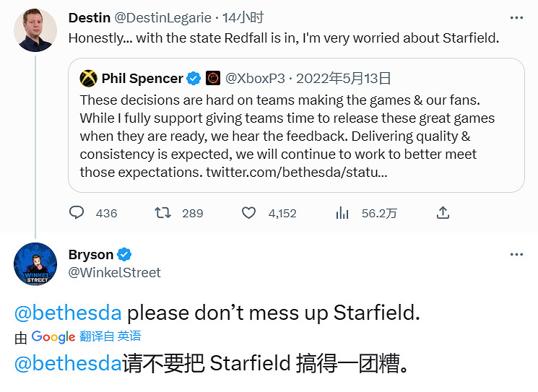This screenshot has height=392, width=538.
Task: Click Phil Spencer's verified badge
Action: tap(194, 78)
